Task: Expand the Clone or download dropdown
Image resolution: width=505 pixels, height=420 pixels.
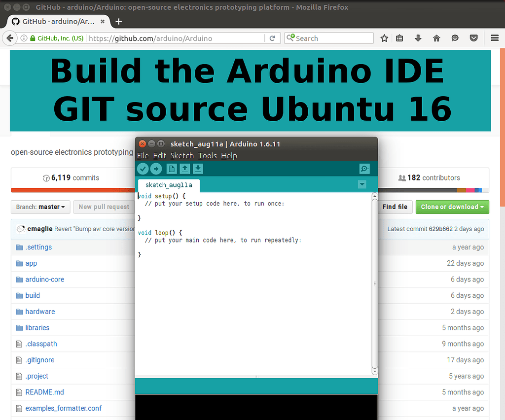Action: (452, 207)
